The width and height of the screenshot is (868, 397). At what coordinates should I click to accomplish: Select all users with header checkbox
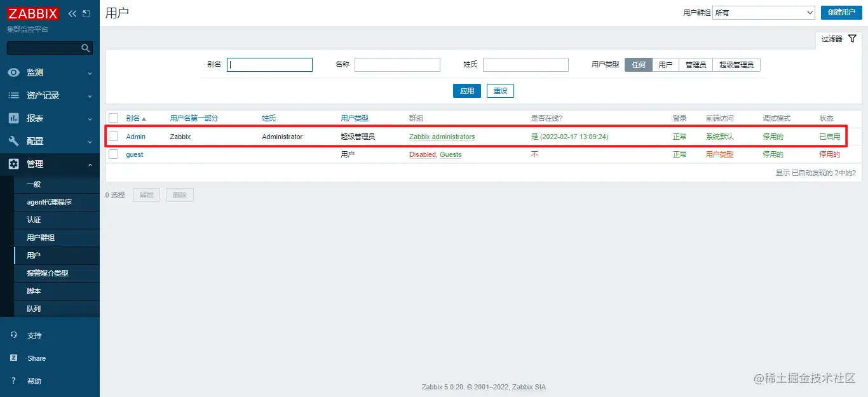[x=113, y=118]
